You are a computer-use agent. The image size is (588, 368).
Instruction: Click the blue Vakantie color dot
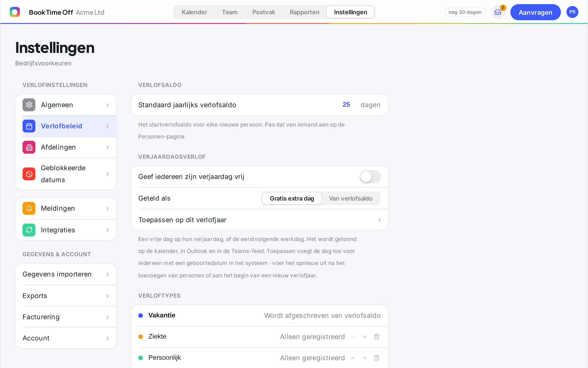(x=140, y=315)
